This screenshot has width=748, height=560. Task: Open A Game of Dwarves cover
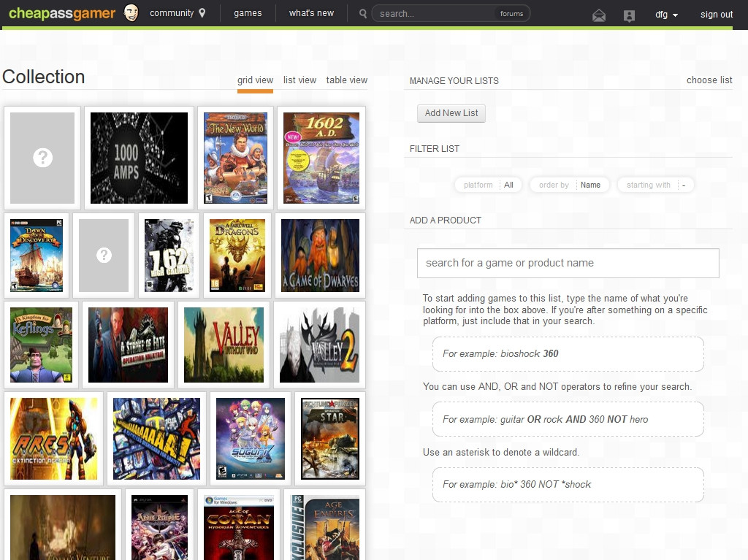point(321,256)
